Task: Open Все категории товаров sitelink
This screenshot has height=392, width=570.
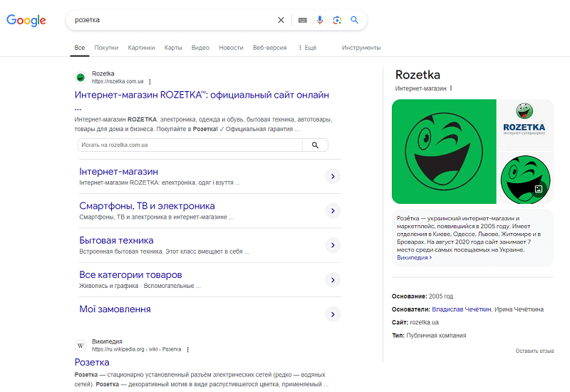Action: click(x=130, y=275)
